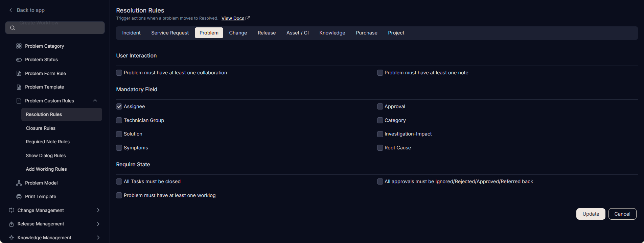Screen dimensions: 644x243
Task: Open Show Dialog Rules
Action: pyautogui.click(x=46, y=155)
